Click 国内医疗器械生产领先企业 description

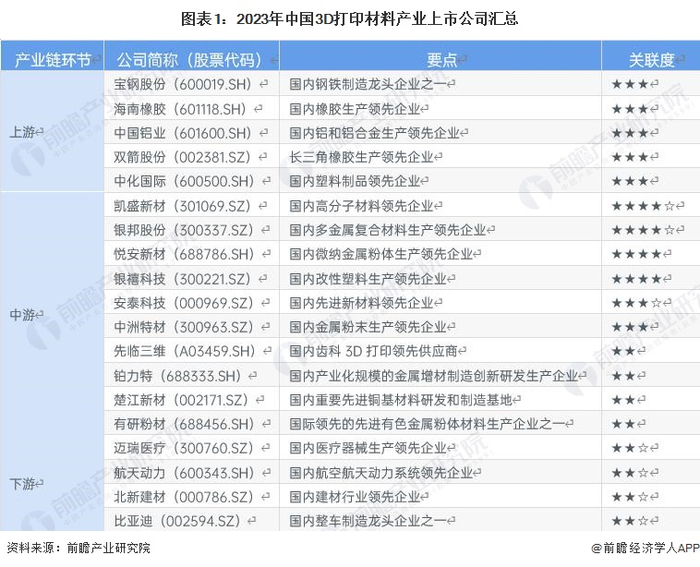(x=367, y=448)
